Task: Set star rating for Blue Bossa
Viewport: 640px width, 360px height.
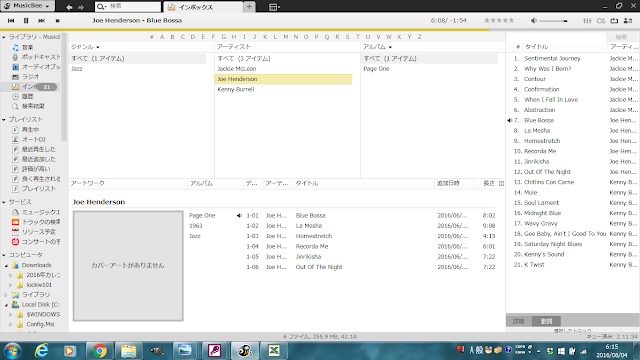Action: tap(499, 20)
